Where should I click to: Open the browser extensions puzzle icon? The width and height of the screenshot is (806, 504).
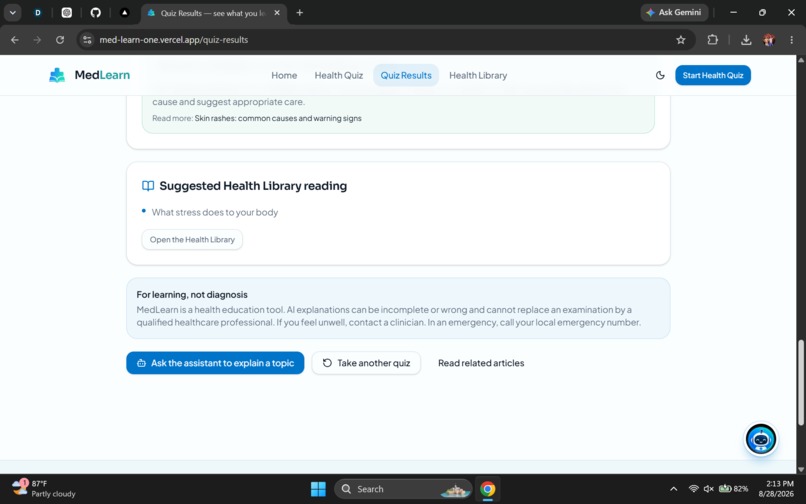[x=712, y=40]
